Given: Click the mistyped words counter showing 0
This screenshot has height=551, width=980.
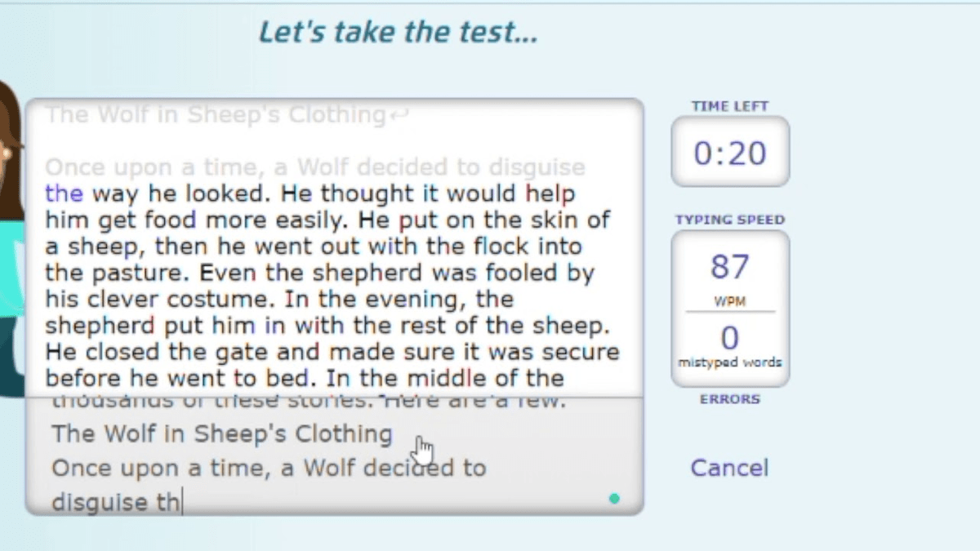Looking at the screenshot, I should click(x=729, y=337).
